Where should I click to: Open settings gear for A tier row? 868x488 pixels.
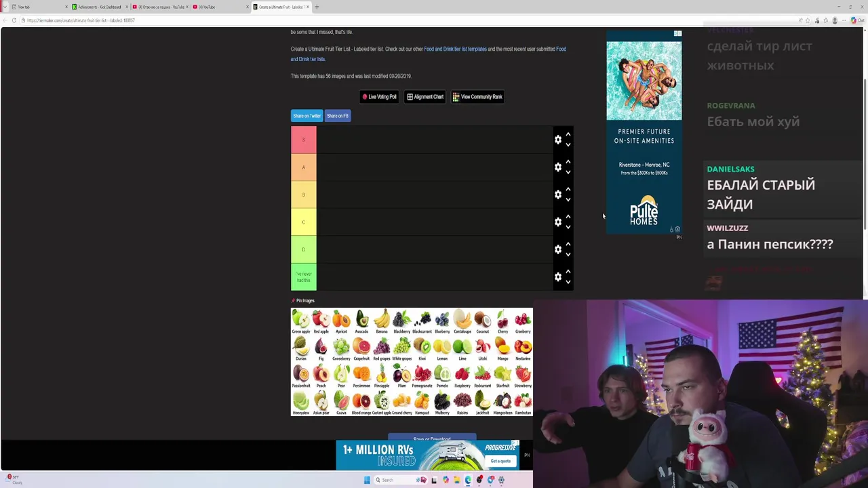coord(558,167)
